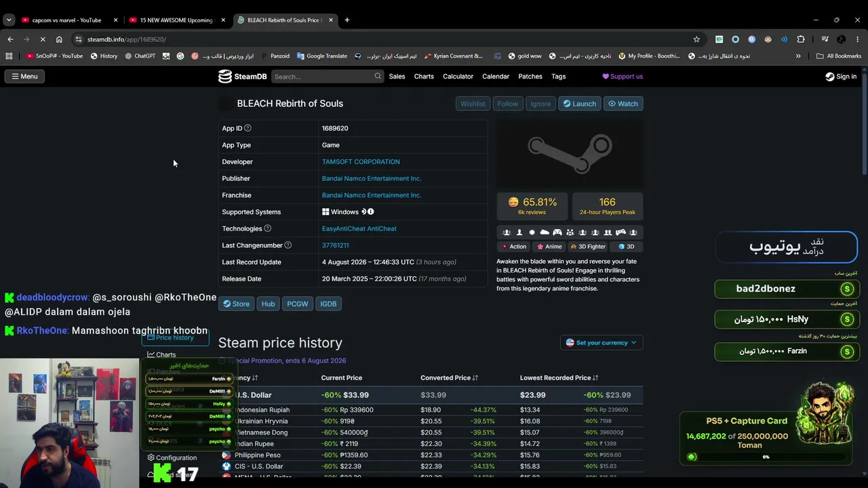Expand the Set your currency dropdown
Viewport: 868px width, 488px height.
[x=601, y=343]
